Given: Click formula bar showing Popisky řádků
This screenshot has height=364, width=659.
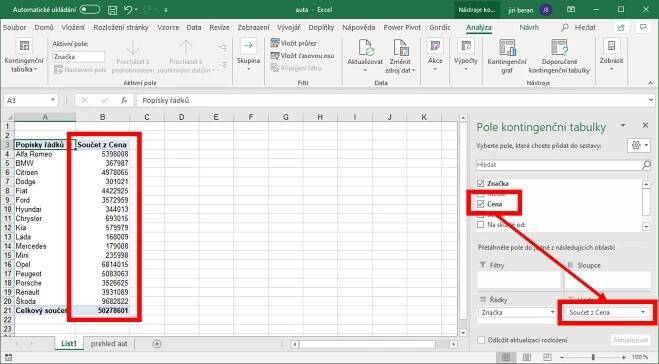Looking at the screenshot, I should point(392,100).
